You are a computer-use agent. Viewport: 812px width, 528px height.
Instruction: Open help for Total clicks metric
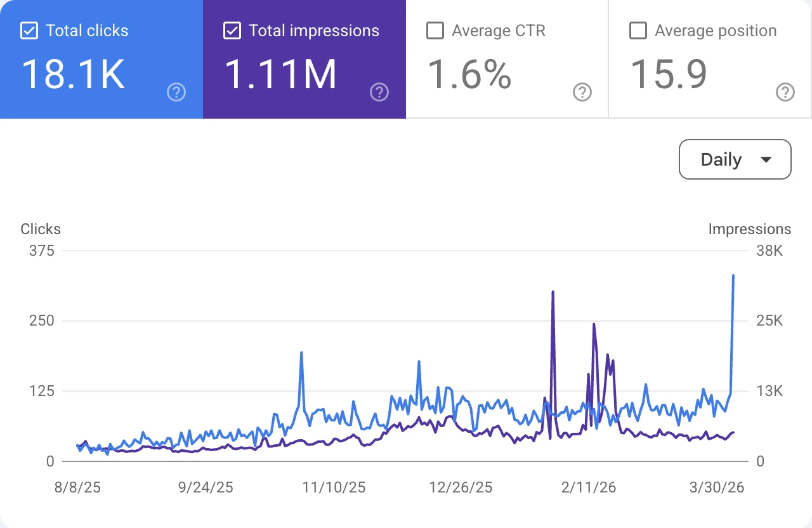point(176,93)
